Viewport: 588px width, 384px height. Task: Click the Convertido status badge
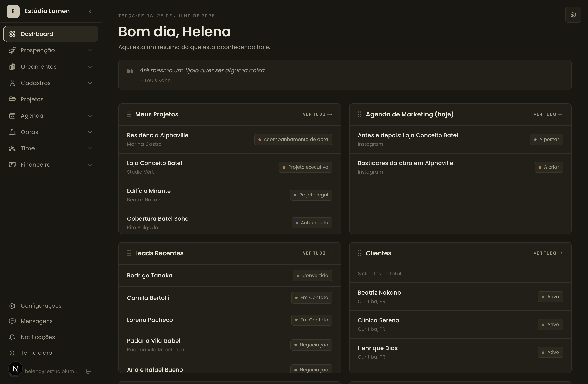click(313, 276)
